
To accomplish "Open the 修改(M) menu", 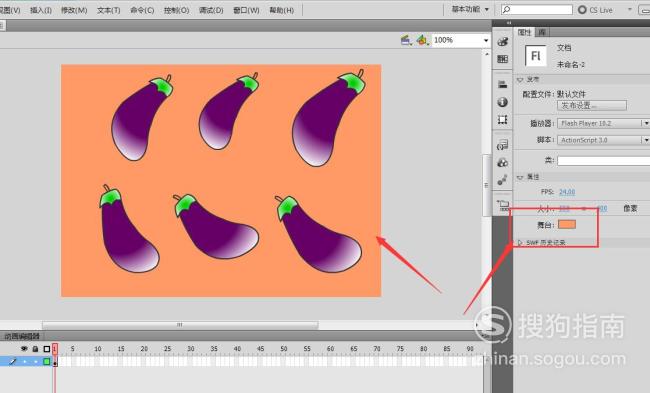I will point(74,10).
